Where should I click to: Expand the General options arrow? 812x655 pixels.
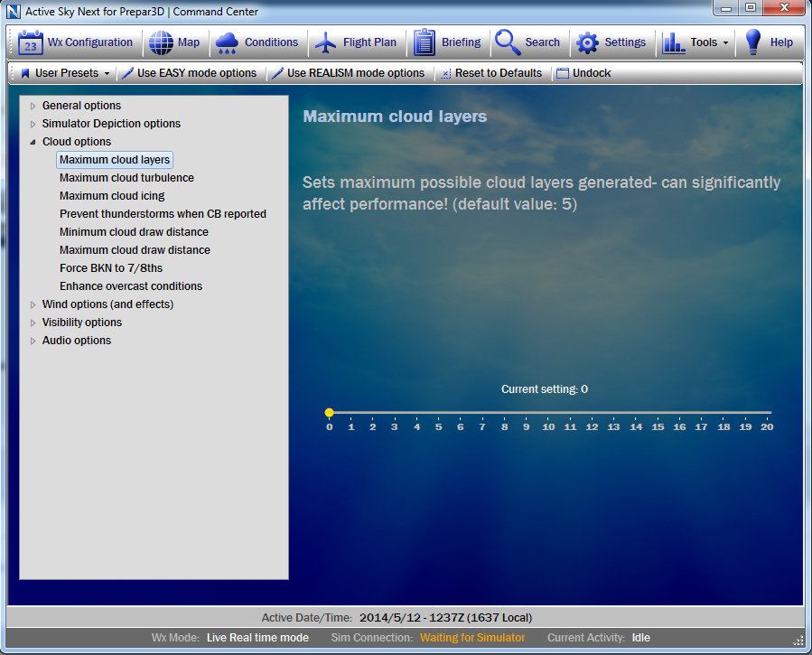click(33, 106)
